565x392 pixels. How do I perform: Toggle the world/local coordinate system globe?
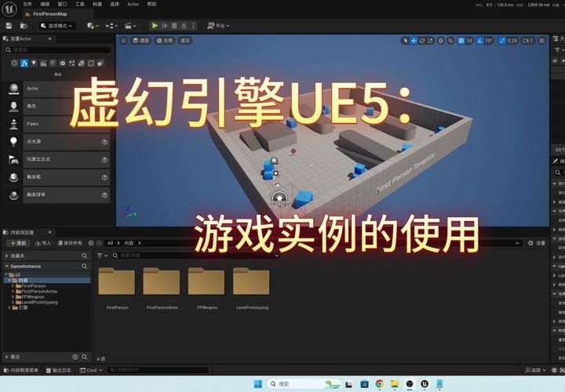click(x=441, y=41)
